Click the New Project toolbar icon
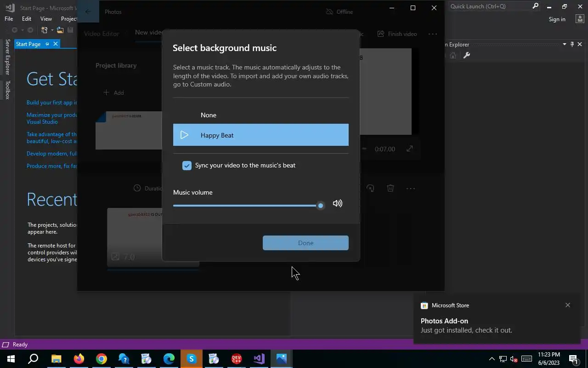This screenshot has width=588, height=368. (x=45, y=30)
